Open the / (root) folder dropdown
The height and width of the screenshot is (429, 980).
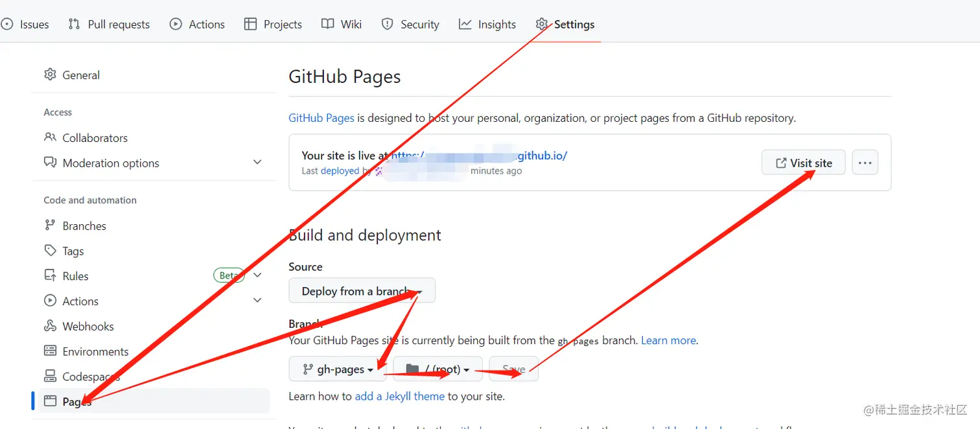(437, 369)
